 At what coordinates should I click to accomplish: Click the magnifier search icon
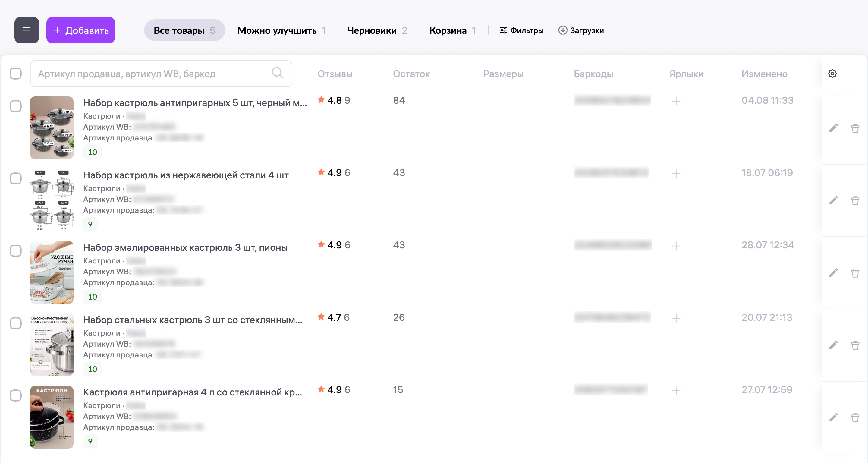278,73
